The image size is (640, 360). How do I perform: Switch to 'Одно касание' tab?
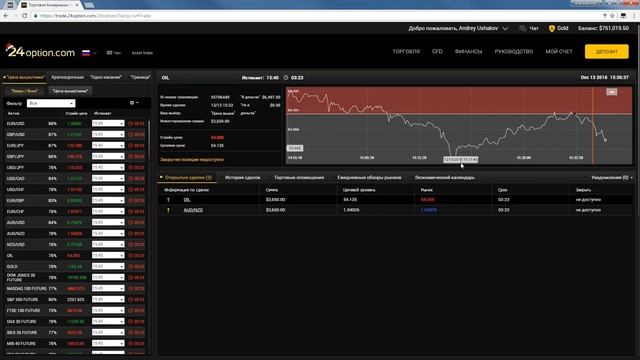106,77
